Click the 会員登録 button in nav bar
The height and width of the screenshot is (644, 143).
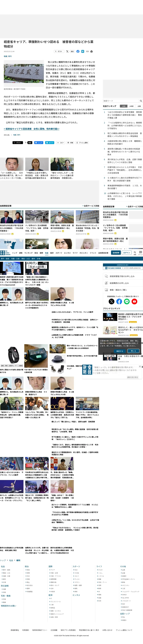coord(116,253)
